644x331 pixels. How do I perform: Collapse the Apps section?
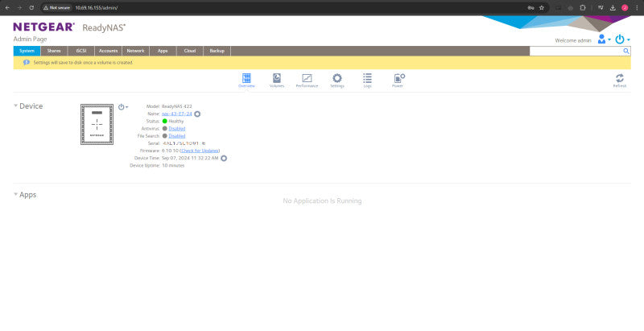pyautogui.click(x=15, y=194)
